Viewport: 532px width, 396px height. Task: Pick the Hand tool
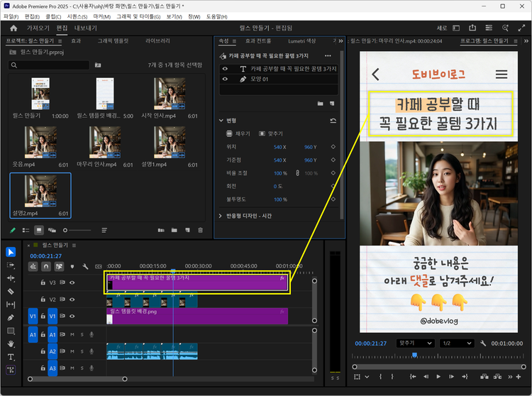(x=11, y=343)
